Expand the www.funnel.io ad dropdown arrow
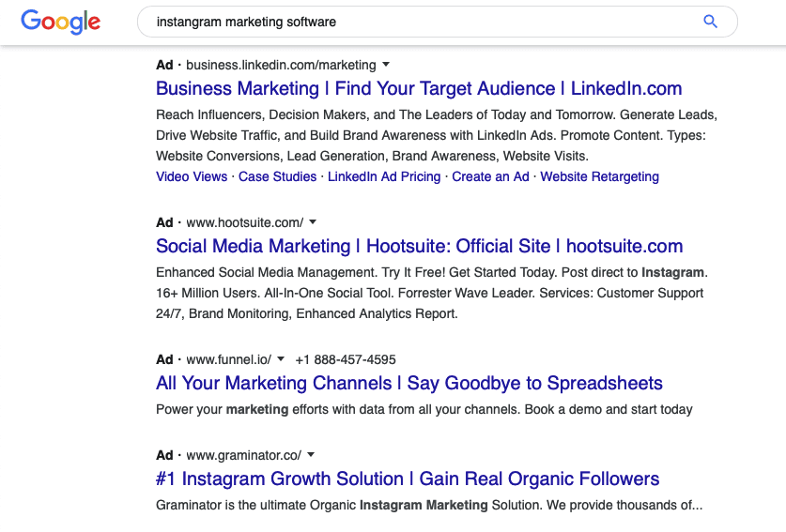786x532 pixels. point(281,359)
